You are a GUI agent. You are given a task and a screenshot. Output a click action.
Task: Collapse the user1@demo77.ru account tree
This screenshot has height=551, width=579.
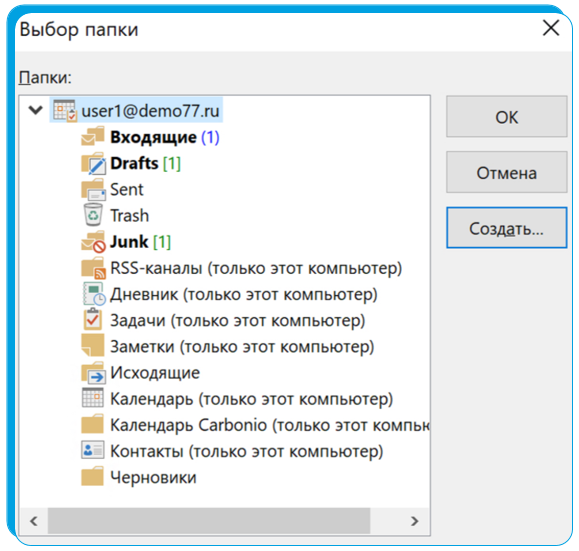35,110
